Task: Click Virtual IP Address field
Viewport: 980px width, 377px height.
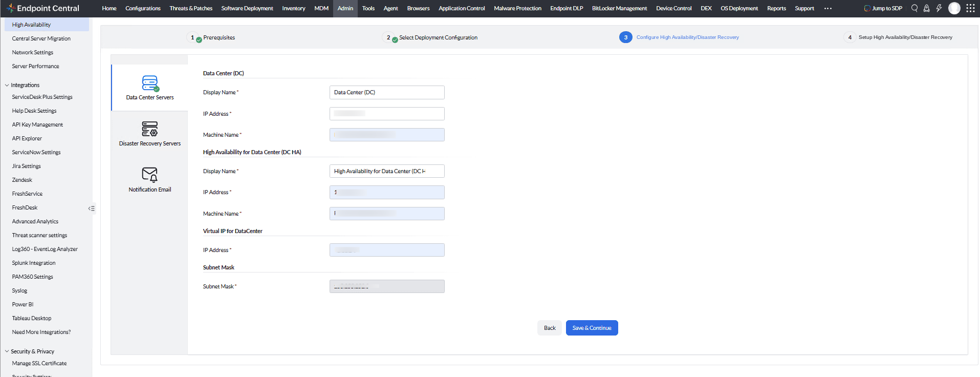Action: 387,250
